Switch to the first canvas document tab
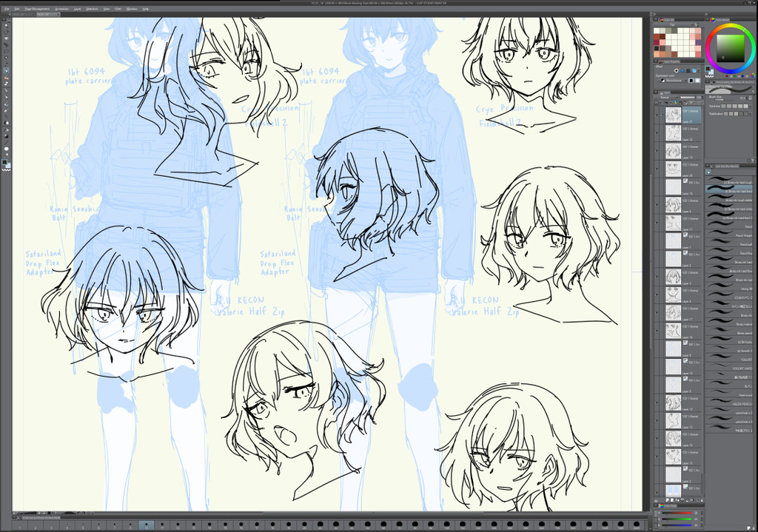Image resolution: width=758 pixels, height=532 pixels. (24, 15)
